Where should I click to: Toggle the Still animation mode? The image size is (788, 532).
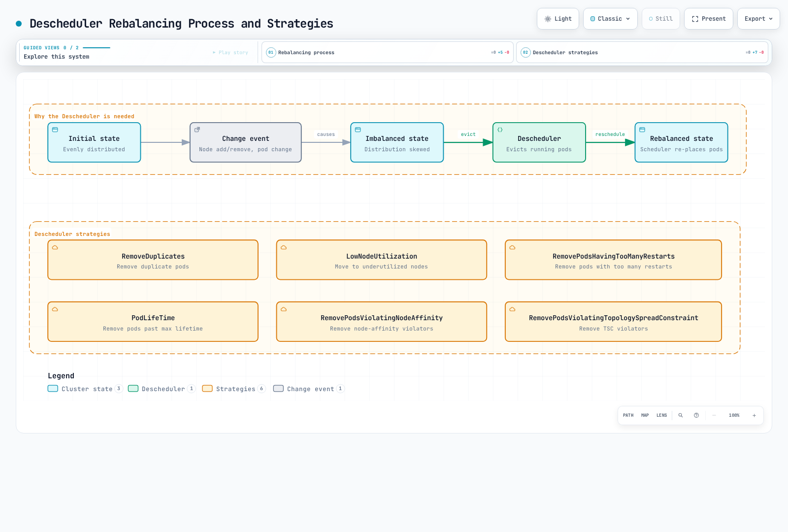point(661,19)
